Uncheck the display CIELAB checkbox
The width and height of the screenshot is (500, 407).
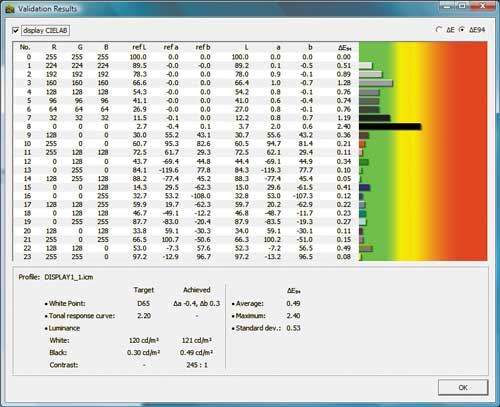pyautogui.click(x=15, y=30)
